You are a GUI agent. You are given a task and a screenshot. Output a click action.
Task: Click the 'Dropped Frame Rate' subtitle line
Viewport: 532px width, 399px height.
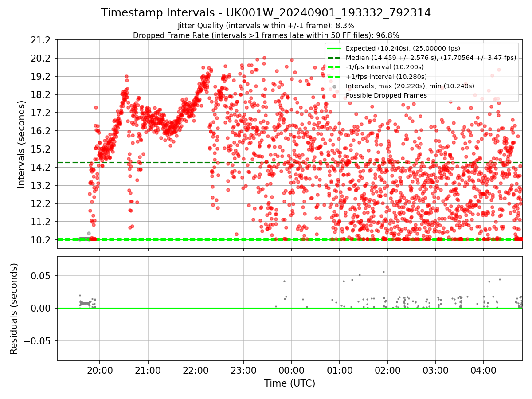click(x=266, y=35)
